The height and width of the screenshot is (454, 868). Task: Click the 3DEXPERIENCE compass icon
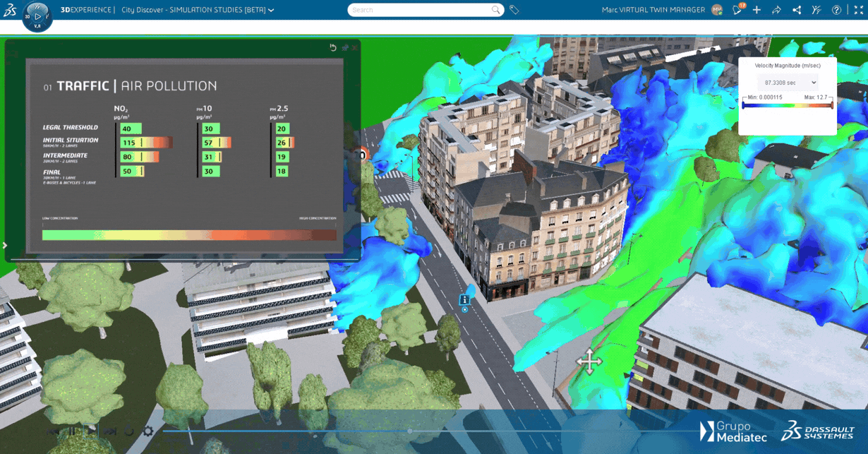coord(37,16)
